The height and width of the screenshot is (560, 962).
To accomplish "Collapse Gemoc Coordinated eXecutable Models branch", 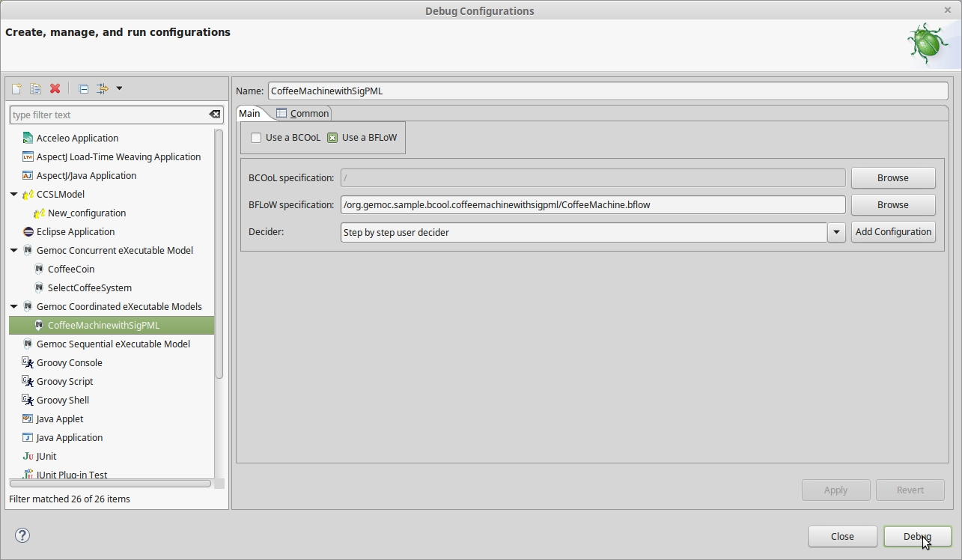I will tap(13, 306).
